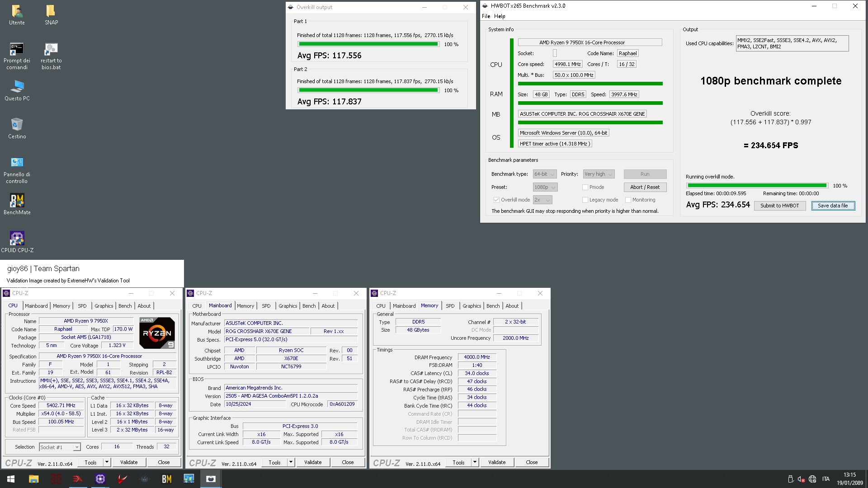This screenshot has height=488, width=868.
Task: Open the Priority Very high dropdown
Action: click(599, 174)
